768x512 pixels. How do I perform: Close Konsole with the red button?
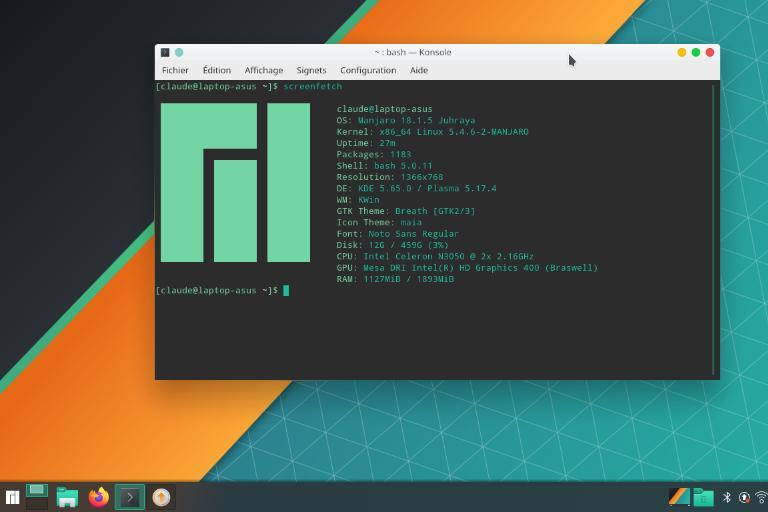(x=710, y=52)
